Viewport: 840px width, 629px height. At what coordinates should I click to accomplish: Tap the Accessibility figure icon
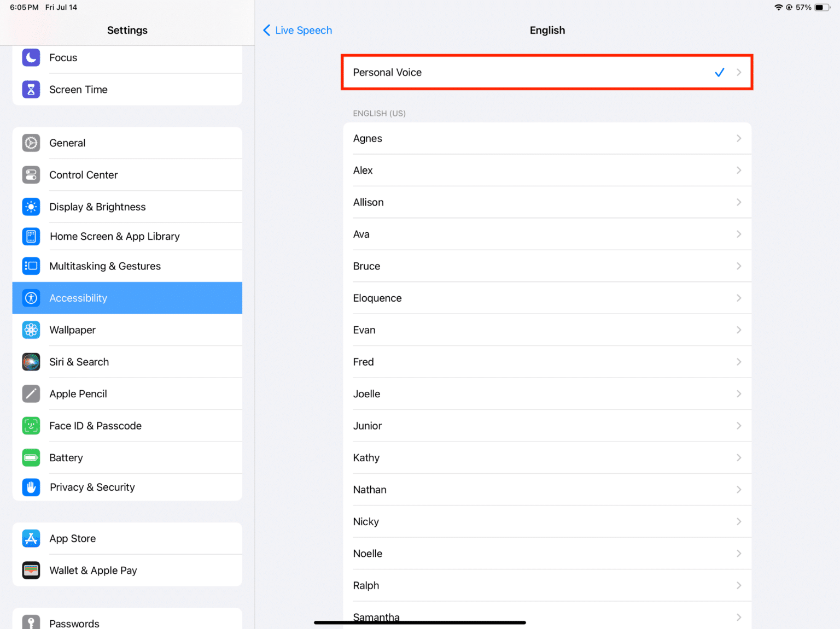[31, 298]
